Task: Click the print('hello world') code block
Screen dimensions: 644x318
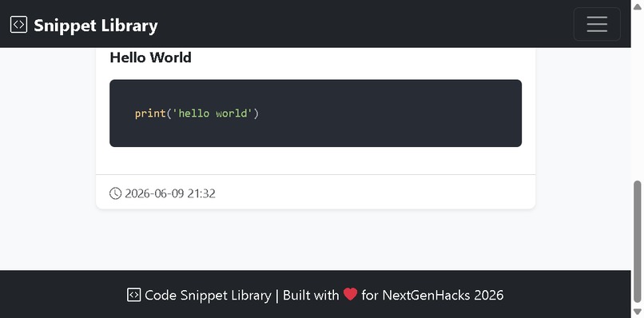Action: (x=316, y=113)
